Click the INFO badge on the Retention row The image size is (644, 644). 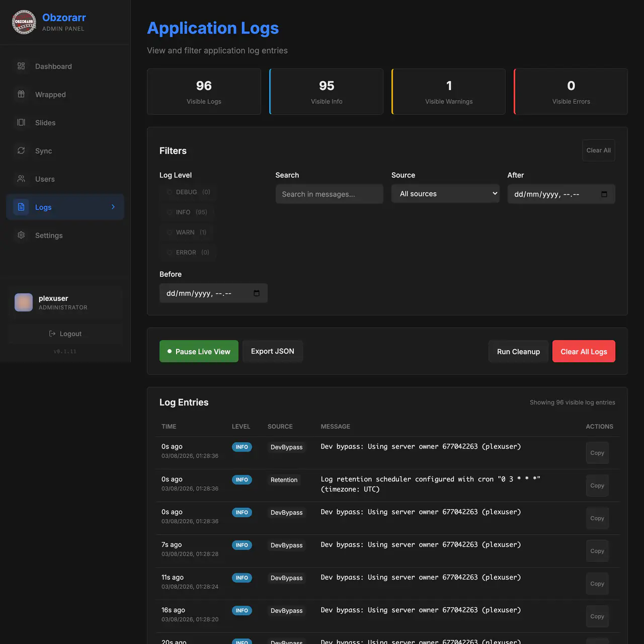pos(242,479)
